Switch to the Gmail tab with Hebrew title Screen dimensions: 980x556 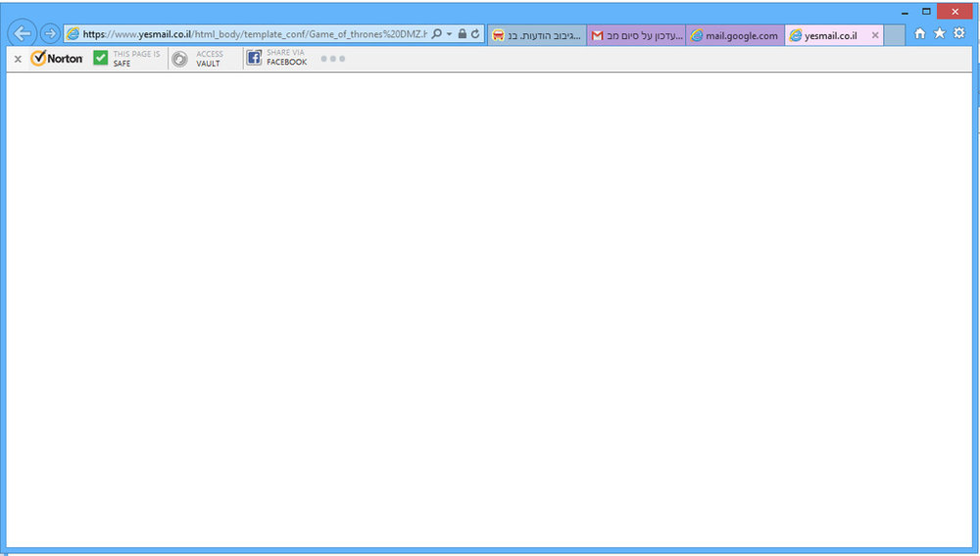[x=636, y=35]
